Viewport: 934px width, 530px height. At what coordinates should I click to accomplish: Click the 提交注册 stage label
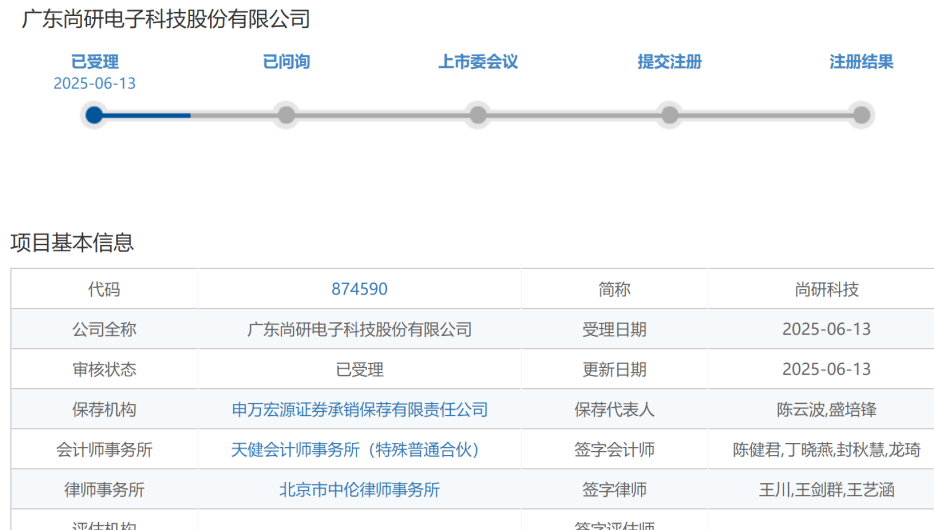click(x=670, y=61)
